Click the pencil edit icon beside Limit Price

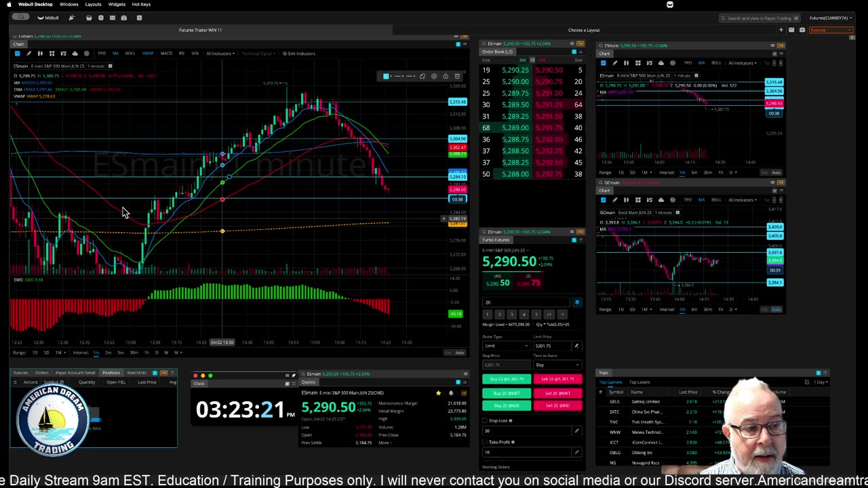[577, 346]
